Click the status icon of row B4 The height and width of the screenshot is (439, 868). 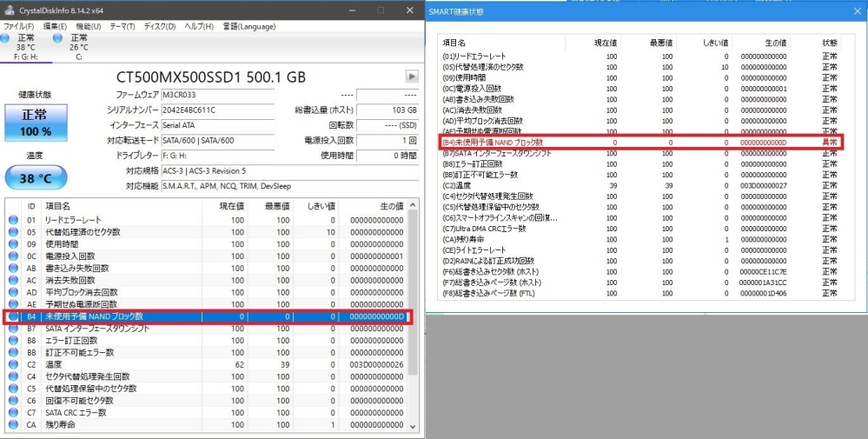point(13,316)
